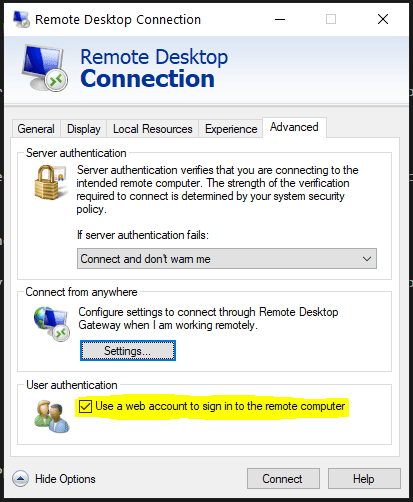The height and width of the screenshot is (502, 413).
Task: Click the globe gateway icon
Action: (x=52, y=324)
